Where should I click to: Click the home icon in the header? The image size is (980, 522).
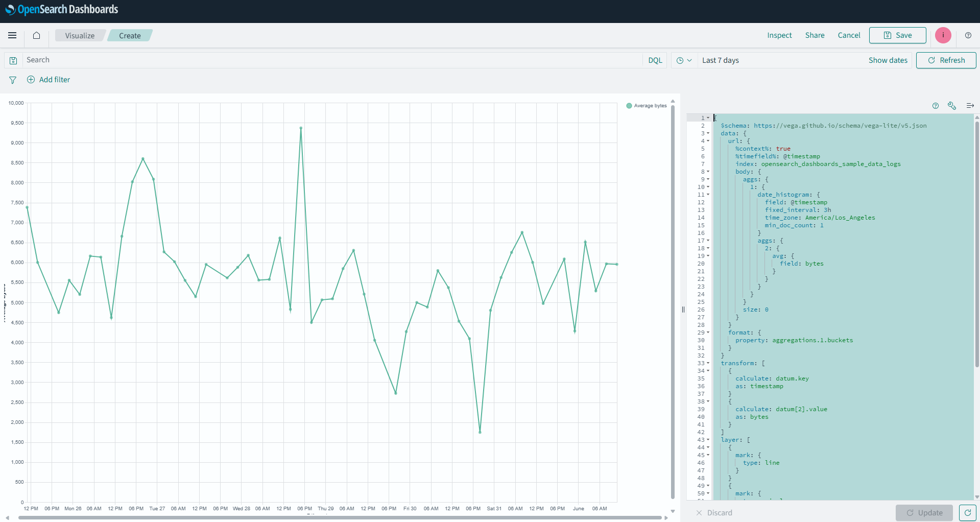[x=36, y=35]
